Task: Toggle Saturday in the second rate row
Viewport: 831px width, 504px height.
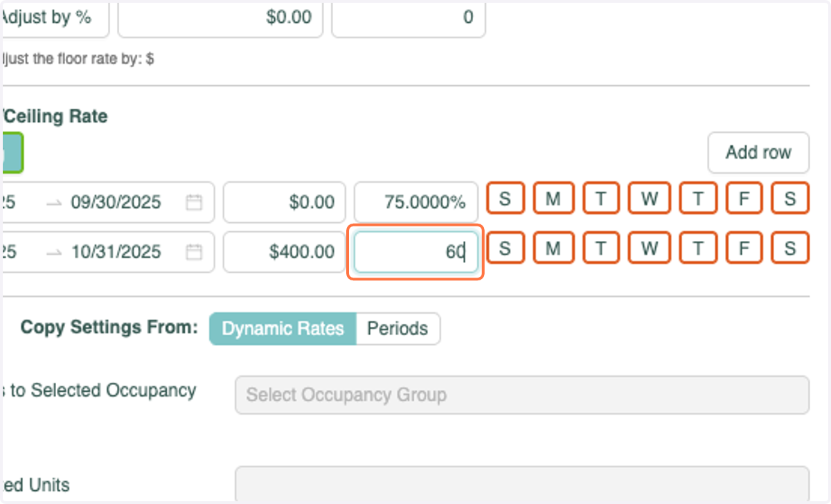Action: click(x=790, y=247)
